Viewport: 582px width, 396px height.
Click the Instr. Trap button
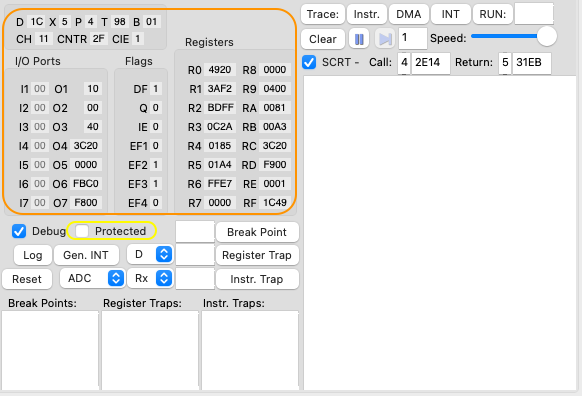coord(257,279)
